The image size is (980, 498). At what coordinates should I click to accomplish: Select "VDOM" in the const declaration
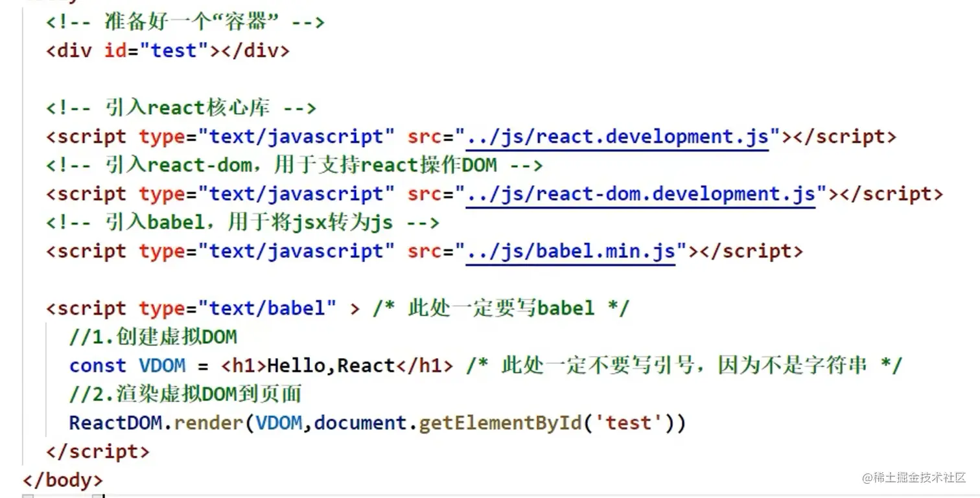pyautogui.click(x=162, y=365)
